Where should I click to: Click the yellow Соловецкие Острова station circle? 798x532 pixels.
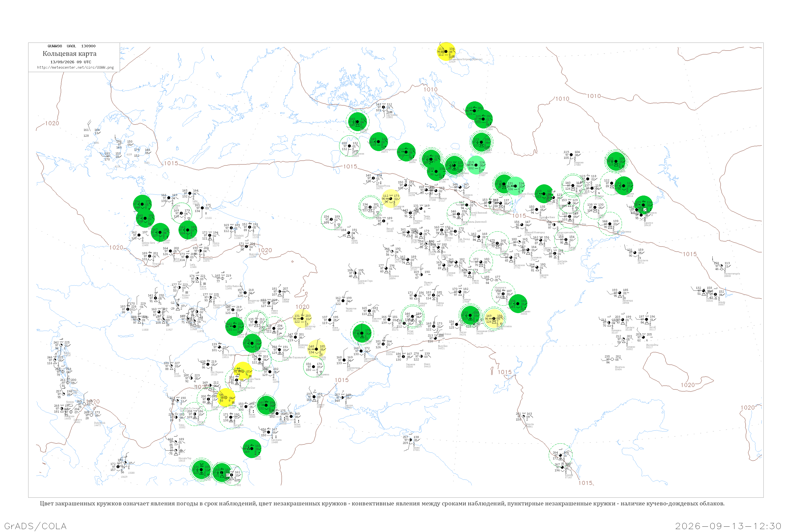[446, 52]
